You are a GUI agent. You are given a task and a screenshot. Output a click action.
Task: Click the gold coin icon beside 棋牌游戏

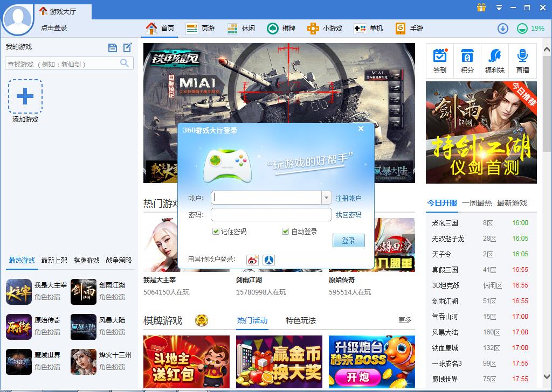tap(202, 320)
